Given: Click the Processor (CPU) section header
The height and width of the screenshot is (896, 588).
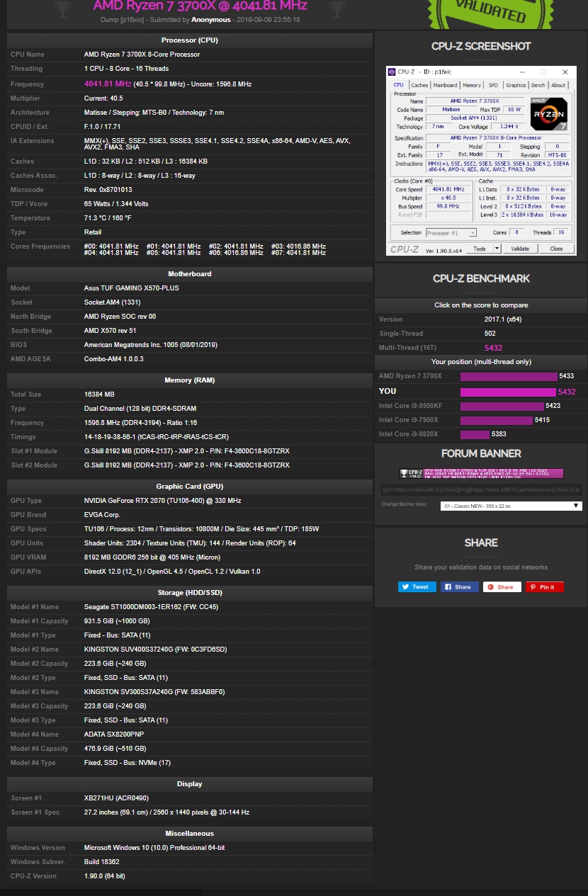Looking at the screenshot, I should coord(190,40).
